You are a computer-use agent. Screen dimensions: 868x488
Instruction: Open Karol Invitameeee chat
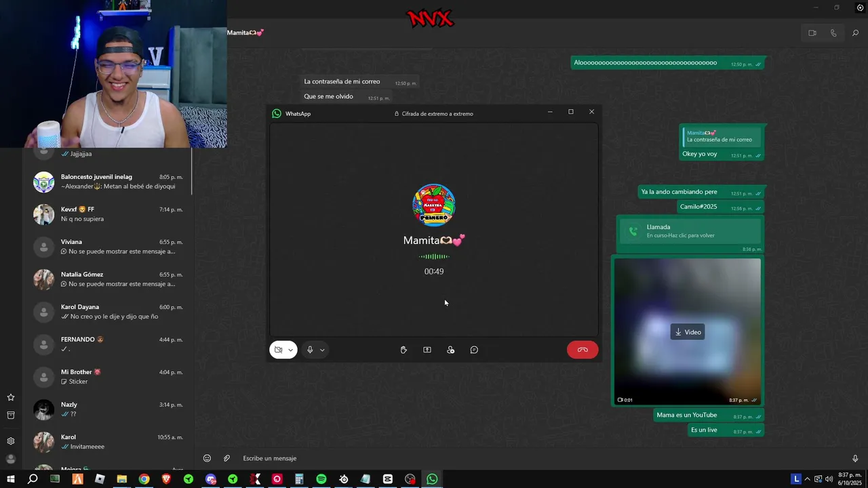click(108, 442)
